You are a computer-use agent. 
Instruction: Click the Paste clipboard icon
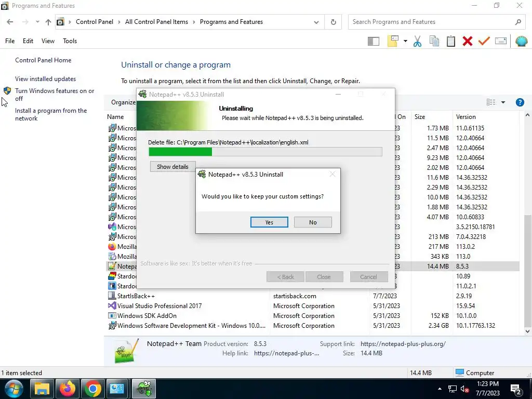point(451,41)
